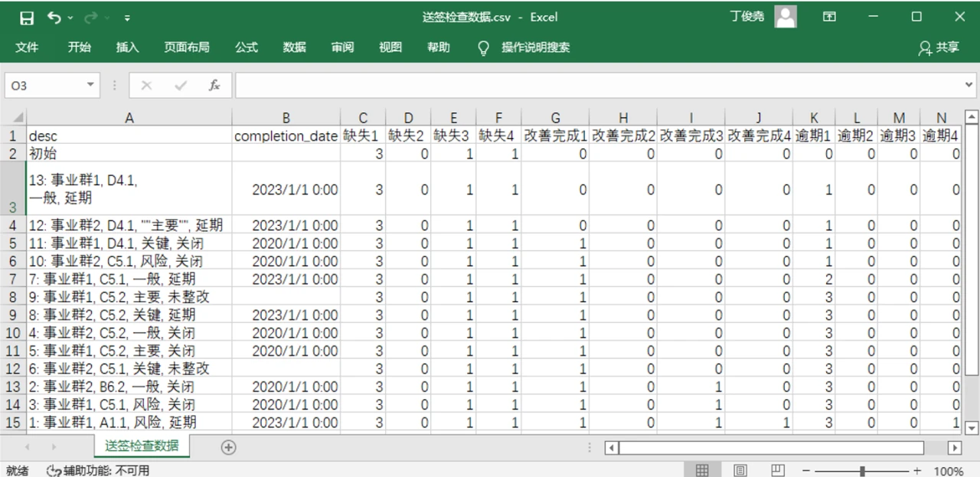Screen dimensions: 980x477
Task: Click the add new sheet plus icon
Action: tap(228, 447)
